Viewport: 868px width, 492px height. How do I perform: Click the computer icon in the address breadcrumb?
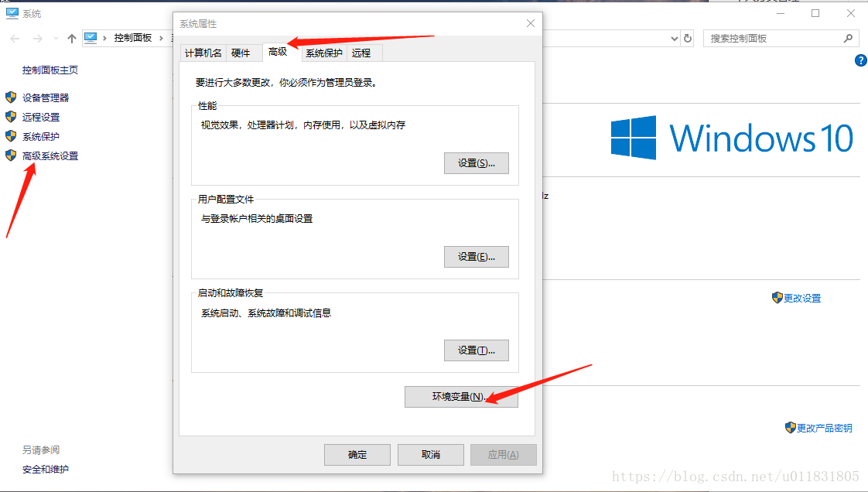[x=91, y=38]
